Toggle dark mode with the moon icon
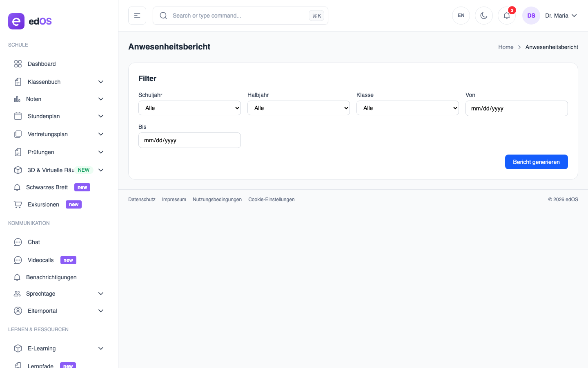 (484, 15)
